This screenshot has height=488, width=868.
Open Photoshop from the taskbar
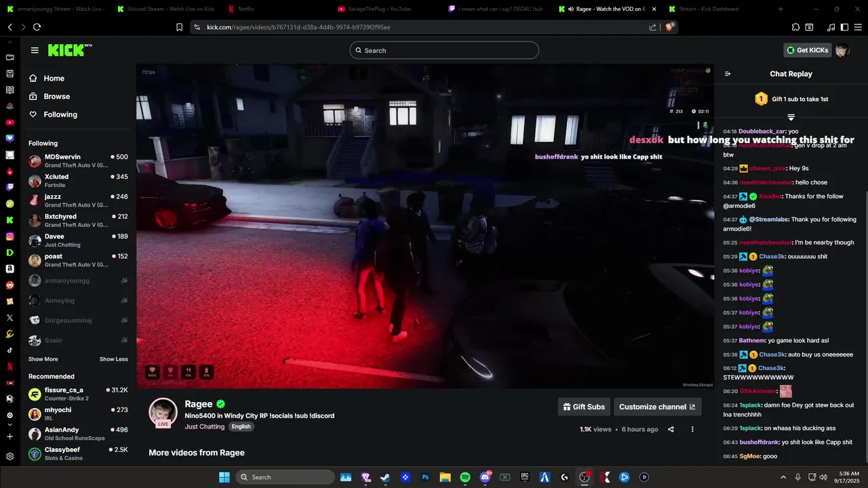point(426,477)
